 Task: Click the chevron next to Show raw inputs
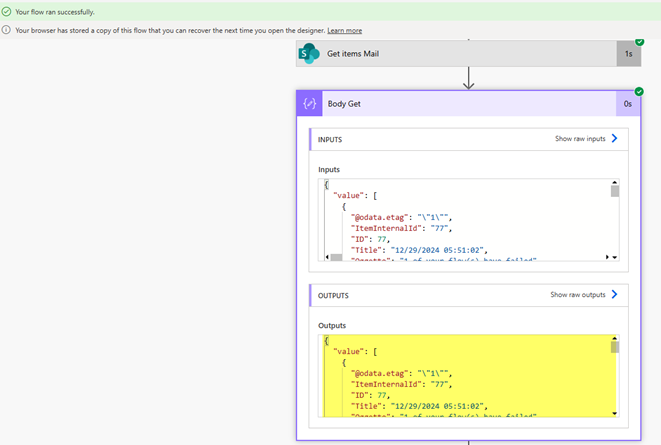coord(614,139)
